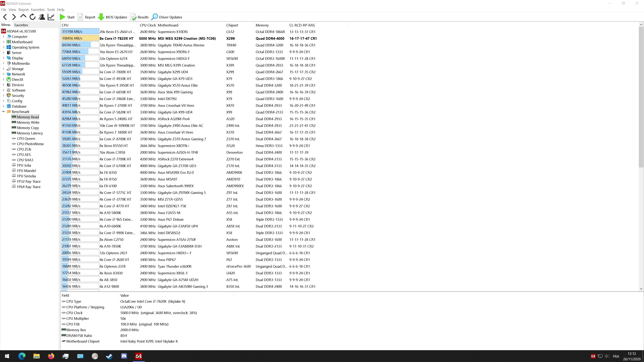
Task: Expand the Multimedia tree node
Action: pyautogui.click(x=4, y=64)
